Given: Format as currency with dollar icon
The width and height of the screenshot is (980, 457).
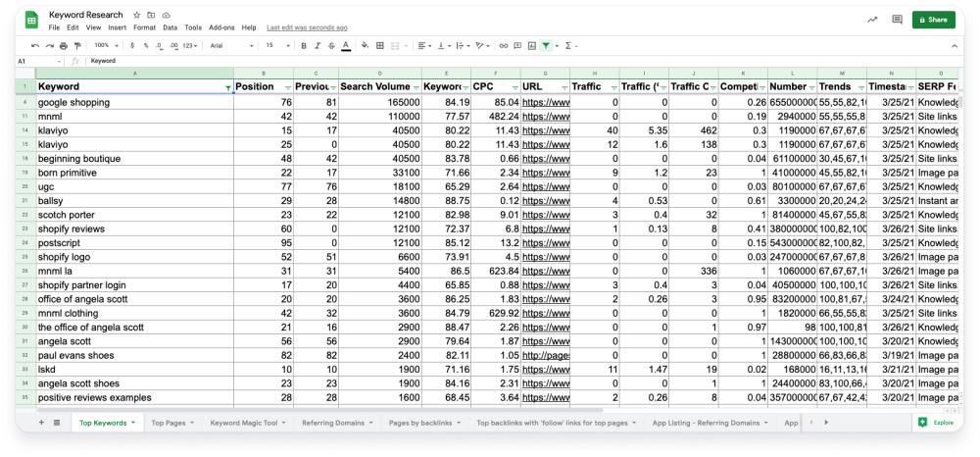Looking at the screenshot, I should coord(132,46).
